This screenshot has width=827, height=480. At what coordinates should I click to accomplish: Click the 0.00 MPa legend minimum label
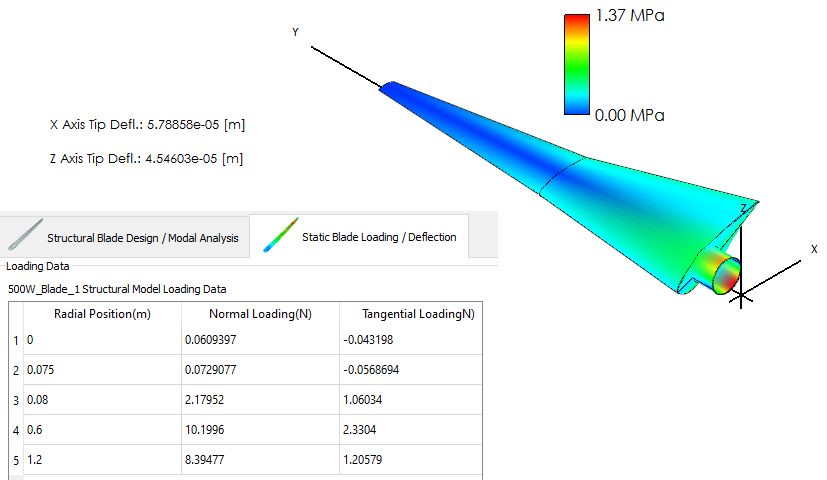pyautogui.click(x=629, y=115)
